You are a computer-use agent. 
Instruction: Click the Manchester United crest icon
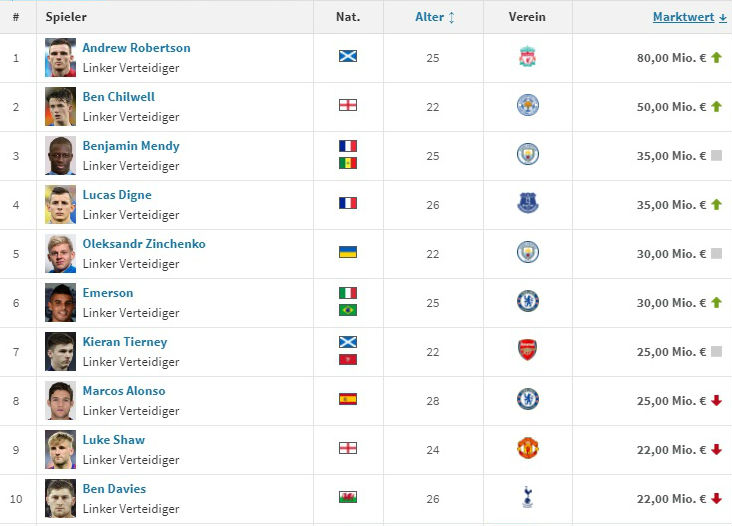527,449
